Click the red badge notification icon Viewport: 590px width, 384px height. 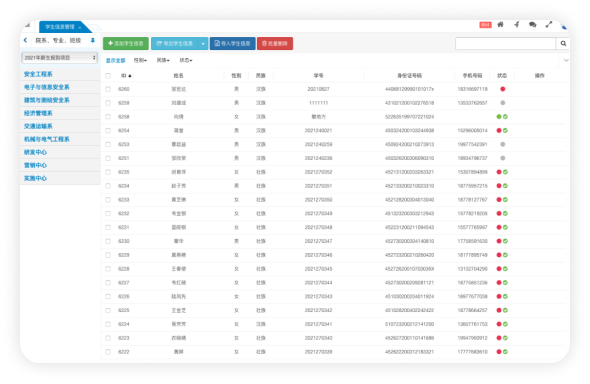coord(485,25)
